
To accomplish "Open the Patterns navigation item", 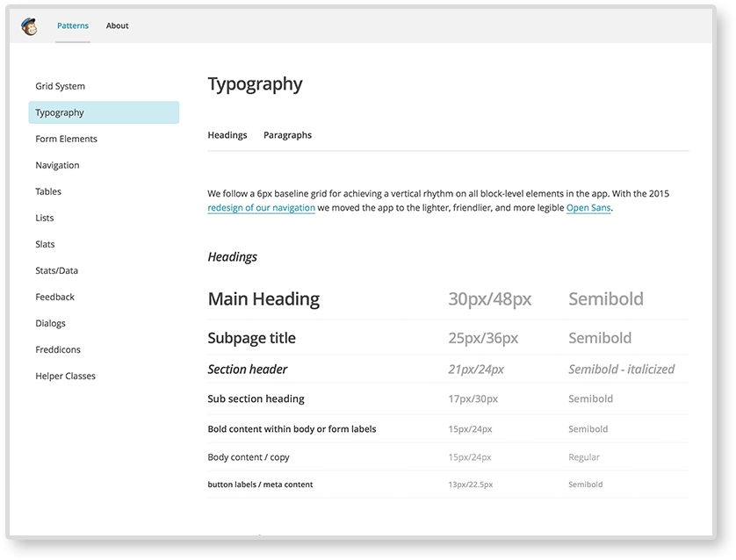I will 73,25.
